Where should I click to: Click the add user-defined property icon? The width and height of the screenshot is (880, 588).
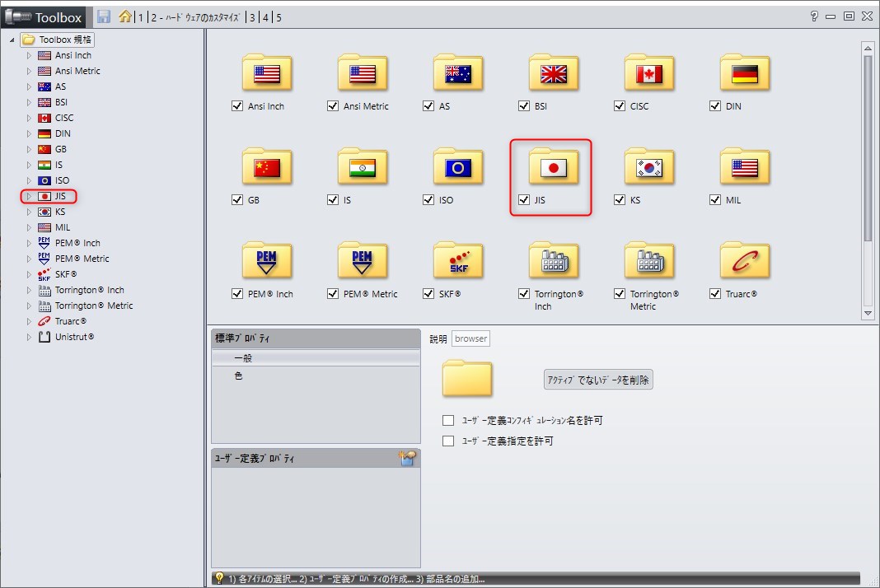[408, 459]
